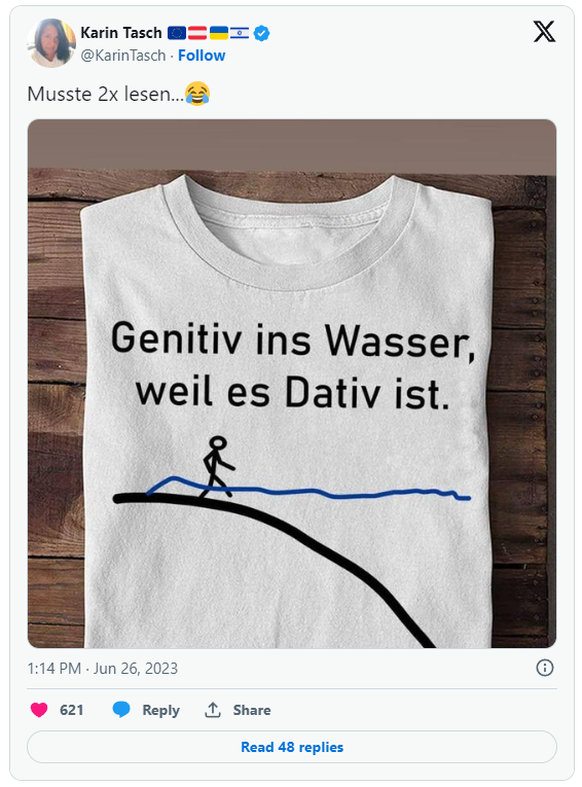Open the Genitiv ins Wasser t-shirt image
Image resolution: width=582 pixels, height=787 pixels.
[x=292, y=383]
